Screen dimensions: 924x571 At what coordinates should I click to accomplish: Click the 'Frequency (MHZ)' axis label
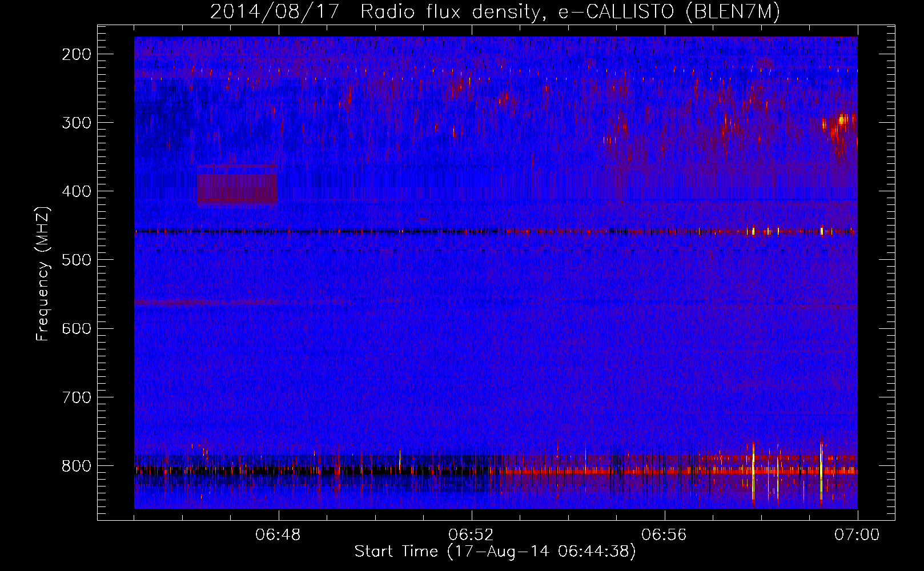tap(42, 274)
